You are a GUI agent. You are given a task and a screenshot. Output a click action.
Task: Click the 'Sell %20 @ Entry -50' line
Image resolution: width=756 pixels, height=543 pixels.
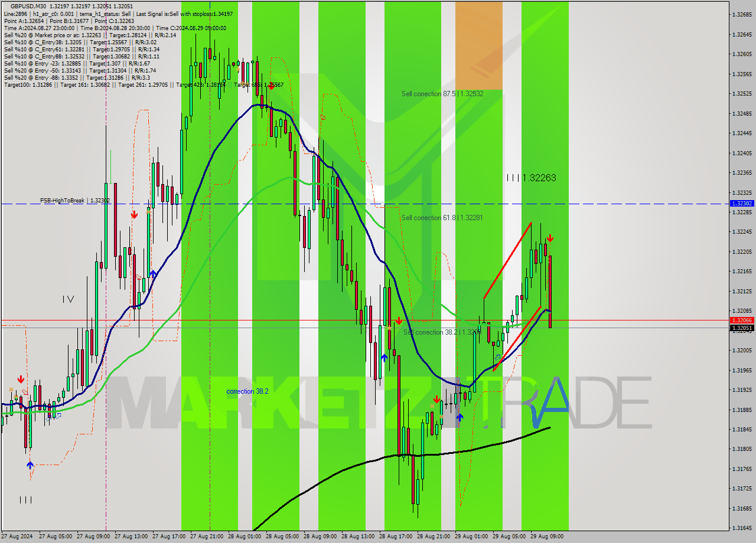(80, 70)
